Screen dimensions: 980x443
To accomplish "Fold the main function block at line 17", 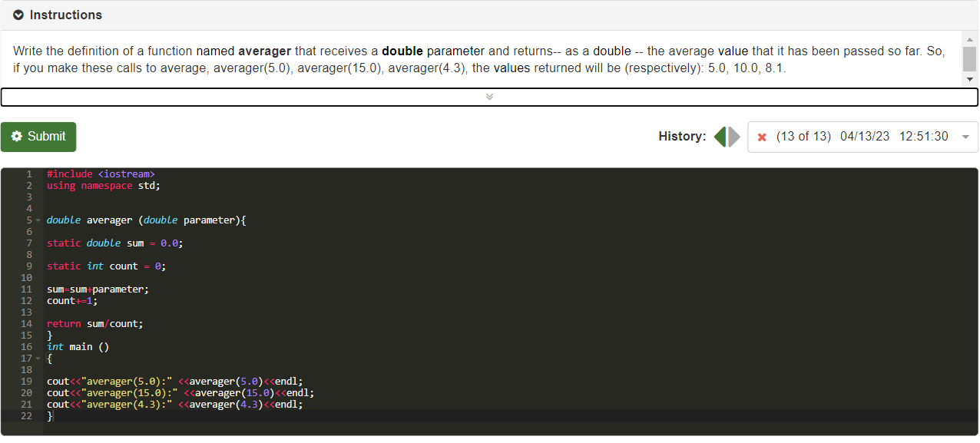I will (x=37, y=359).
